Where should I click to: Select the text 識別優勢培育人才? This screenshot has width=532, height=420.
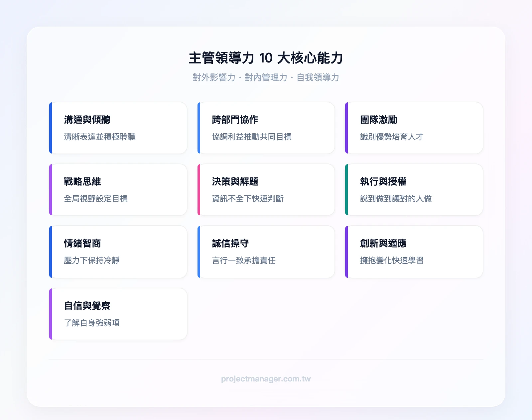(392, 137)
